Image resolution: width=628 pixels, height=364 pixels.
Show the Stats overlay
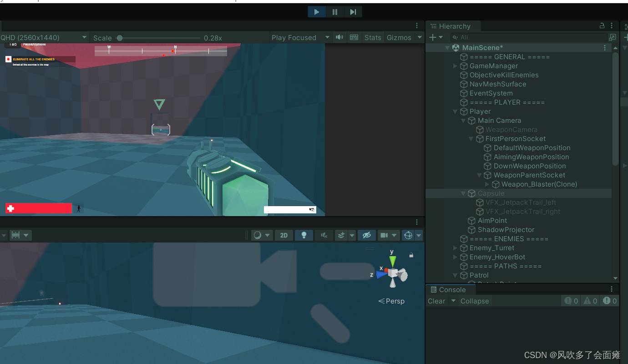click(373, 38)
